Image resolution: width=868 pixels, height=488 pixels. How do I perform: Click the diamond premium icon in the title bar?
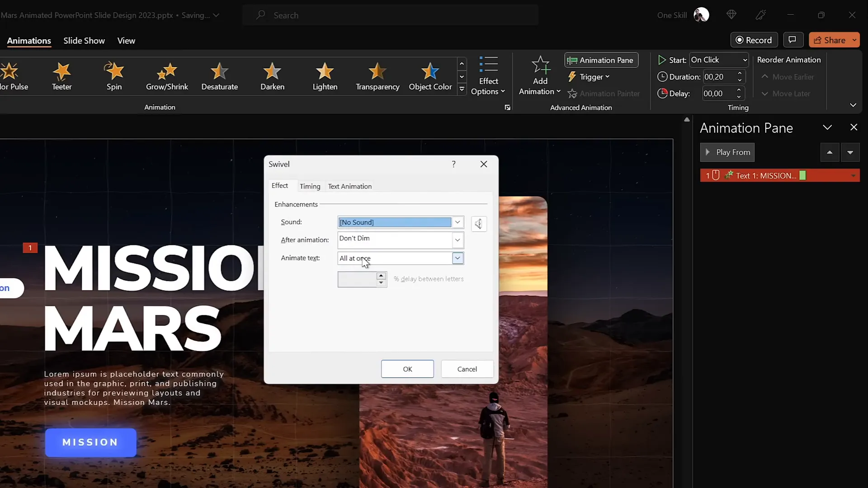tap(731, 15)
